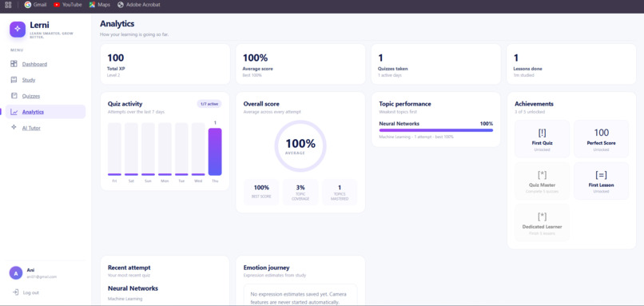Click the log out arrow icon
This screenshot has width=644, height=306.
pos(16,292)
